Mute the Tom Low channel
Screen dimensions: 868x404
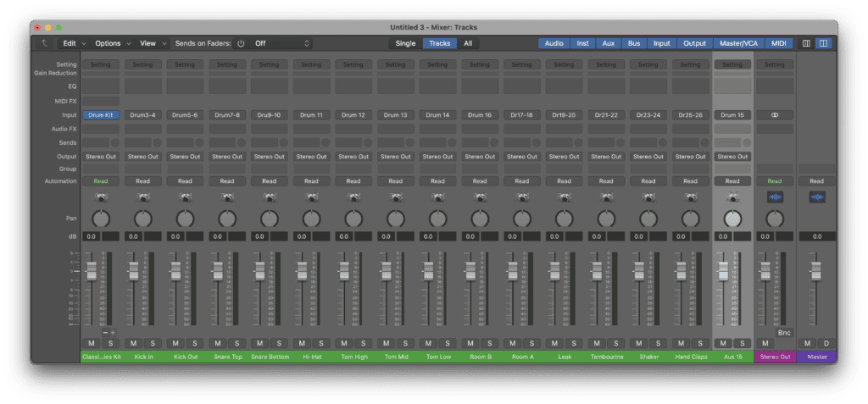point(428,344)
